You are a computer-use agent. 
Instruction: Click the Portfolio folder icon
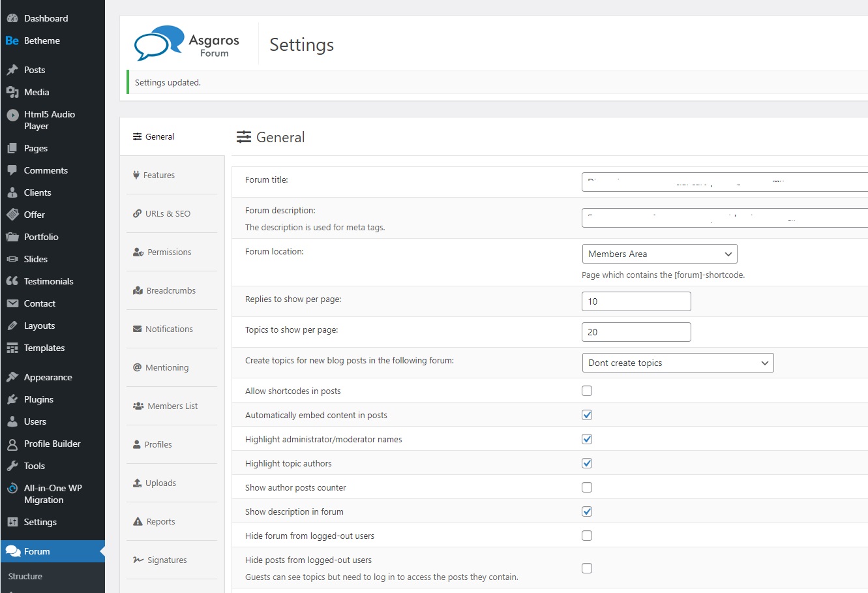12,237
